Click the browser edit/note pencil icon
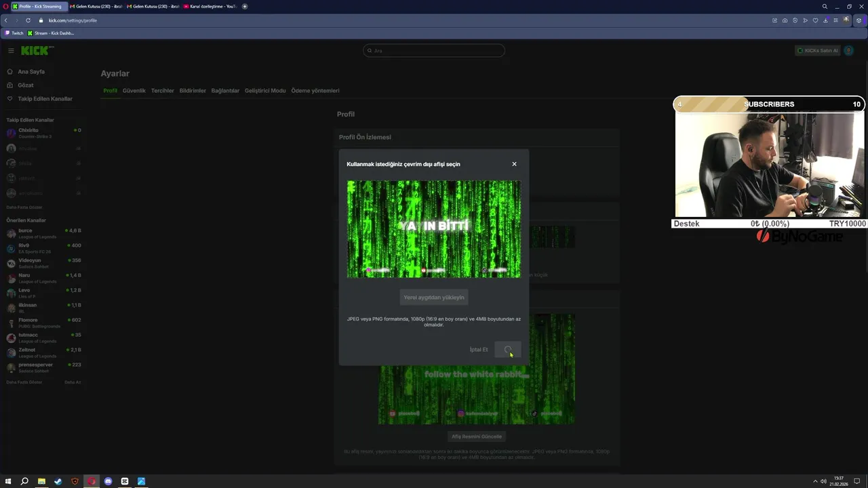This screenshot has width=868, height=488. coord(774,20)
